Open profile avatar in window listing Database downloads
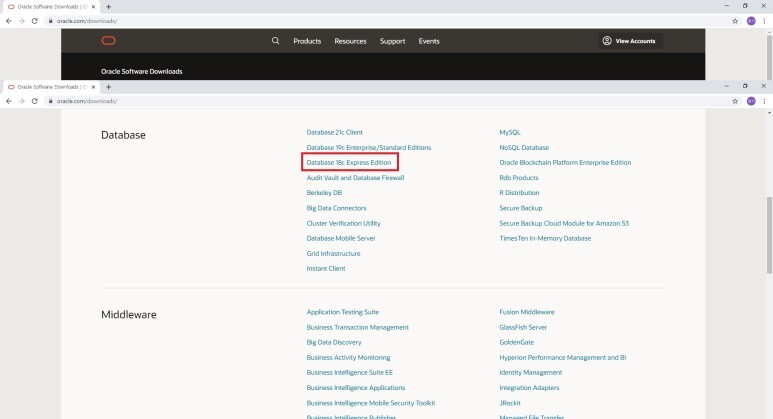Image resolution: width=773 pixels, height=419 pixels. (751, 101)
